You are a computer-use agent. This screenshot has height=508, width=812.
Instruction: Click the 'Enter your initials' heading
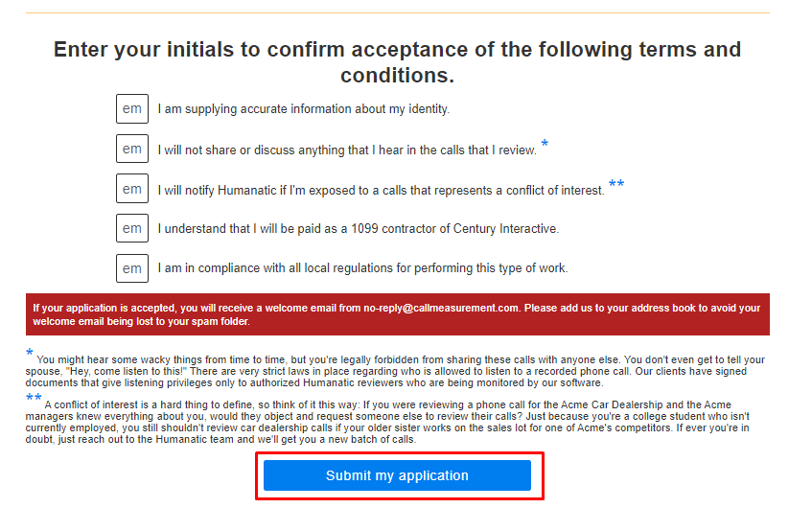click(397, 61)
